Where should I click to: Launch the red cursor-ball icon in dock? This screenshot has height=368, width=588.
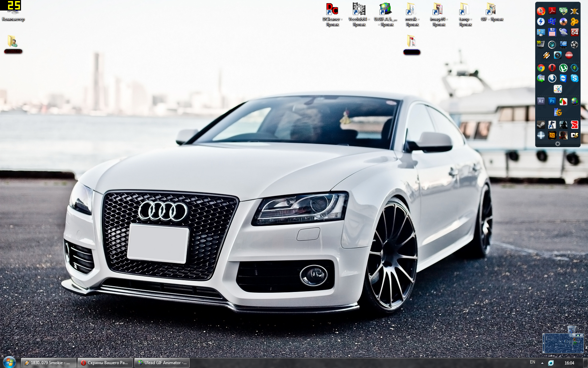pos(541,11)
